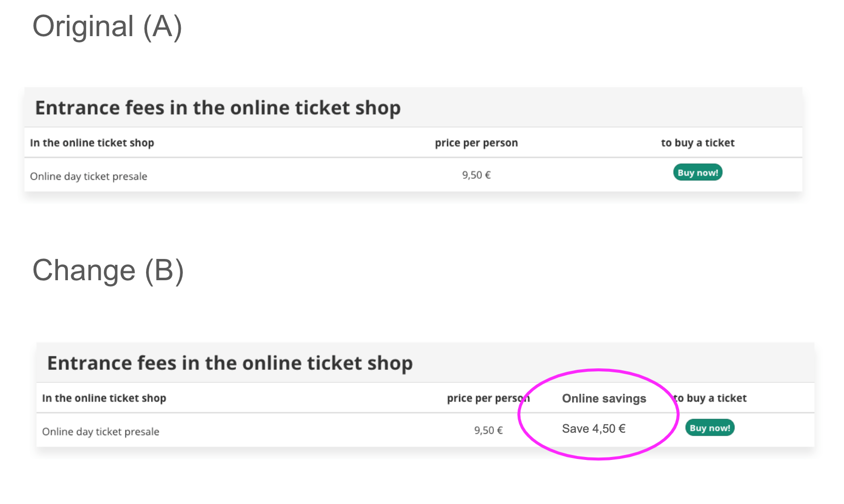This screenshot has height=504, width=844.
Task: Select 'Online day ticket presale' in Change table
Action: (101, 432)
